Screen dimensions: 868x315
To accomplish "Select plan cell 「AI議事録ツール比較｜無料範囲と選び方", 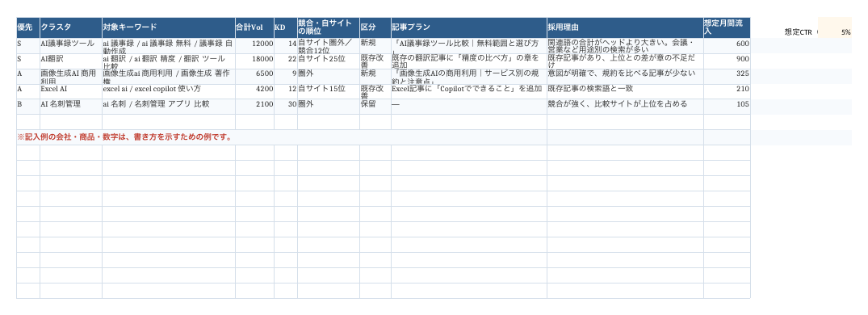I will (x=469, y=46).
